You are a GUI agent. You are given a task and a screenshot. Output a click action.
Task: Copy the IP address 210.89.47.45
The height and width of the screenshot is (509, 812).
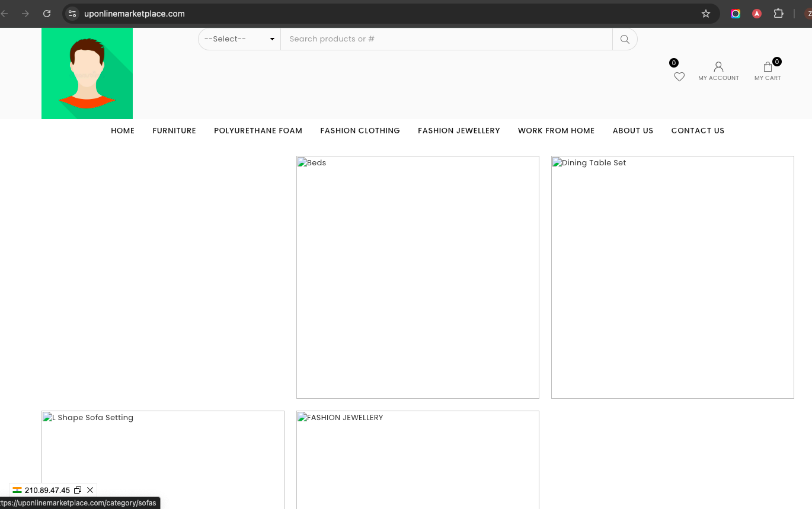pyautogui.click(x=78, y=490)
